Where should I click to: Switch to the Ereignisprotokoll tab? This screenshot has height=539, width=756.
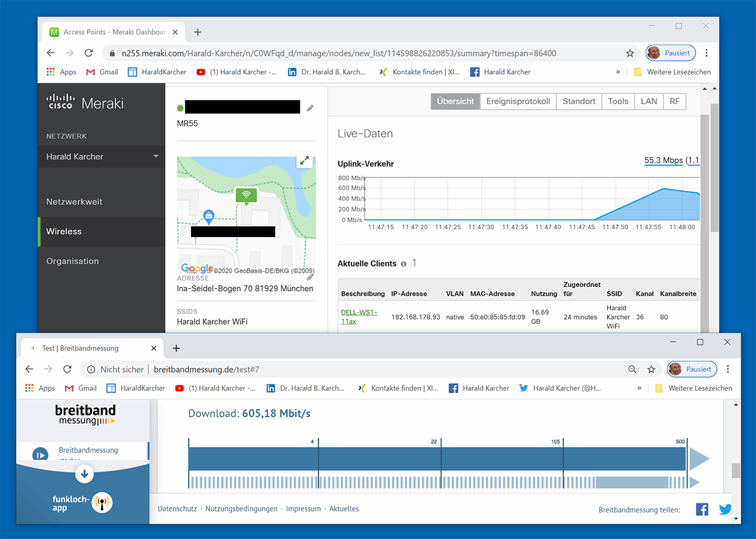click(x=518, y=101)
